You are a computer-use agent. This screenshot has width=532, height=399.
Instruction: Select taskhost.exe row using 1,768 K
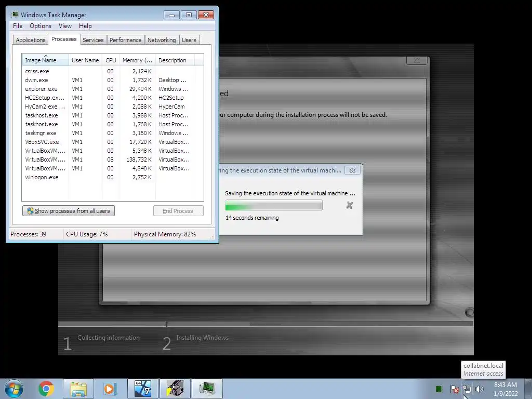pos(113,124)
